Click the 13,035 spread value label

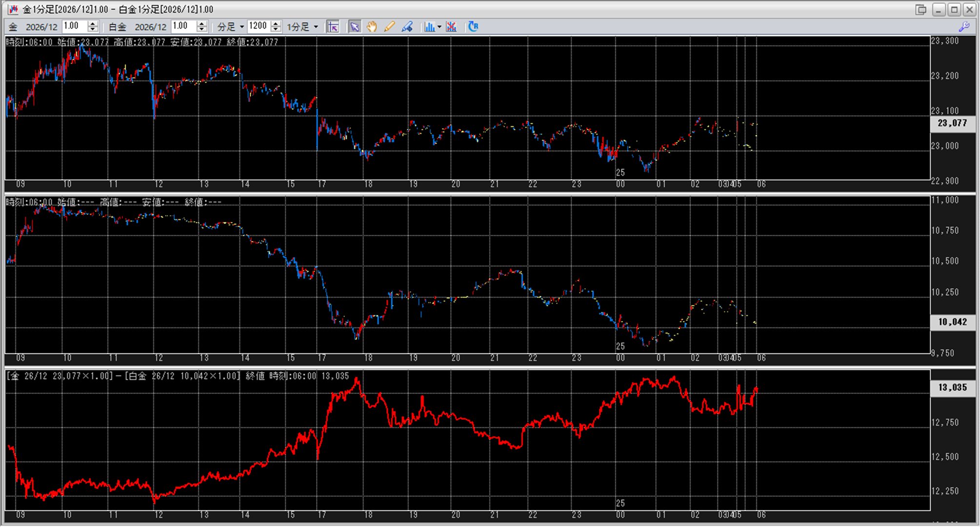[952, 387]
